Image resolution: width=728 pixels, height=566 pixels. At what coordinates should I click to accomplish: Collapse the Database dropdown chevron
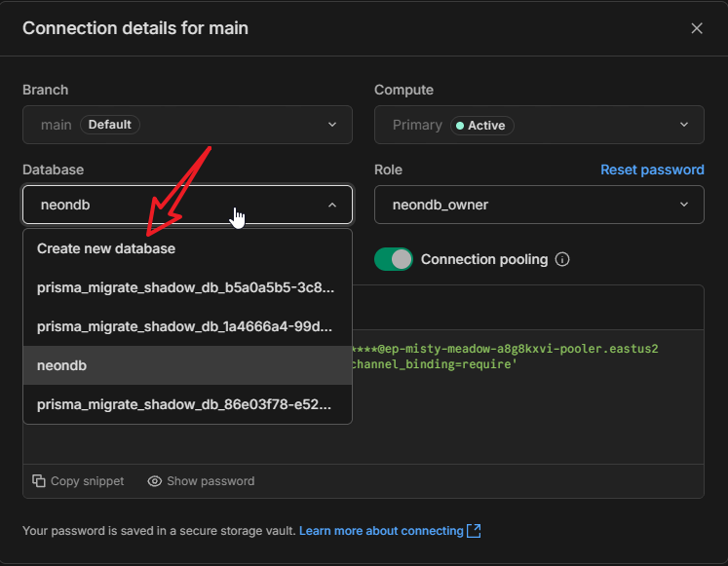pyautogui.click(x=332, y=205)
